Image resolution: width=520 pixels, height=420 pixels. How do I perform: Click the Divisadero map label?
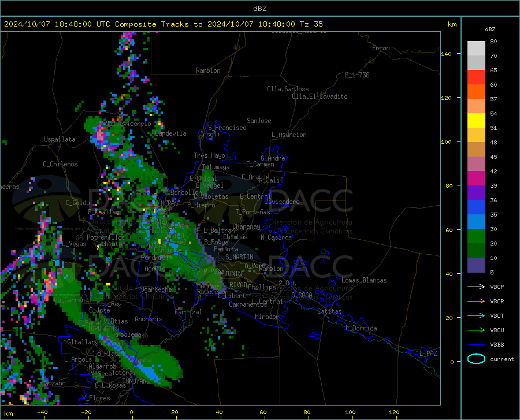coord(282,202)
